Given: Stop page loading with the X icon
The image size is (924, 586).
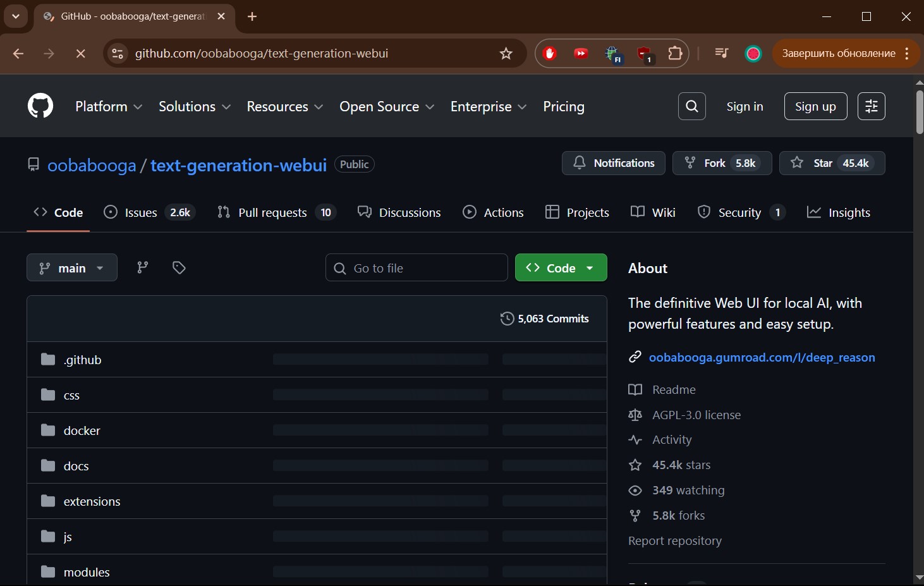Looking at the screenshot, I should [x=80, y=54].
